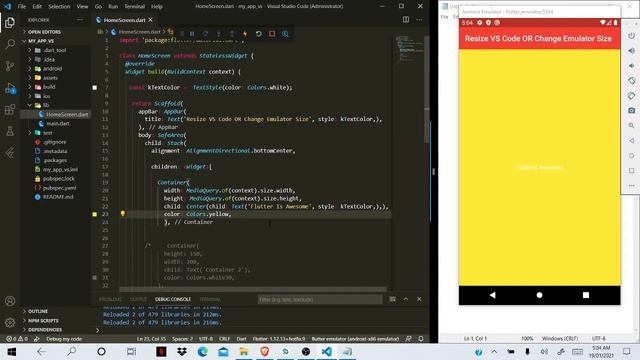Image resolution: width=640 pixels, height=360 pixels.
Task: Switch to the PROBLEMS panel tab
Action: pyautogui.click(x=110, y=299)
